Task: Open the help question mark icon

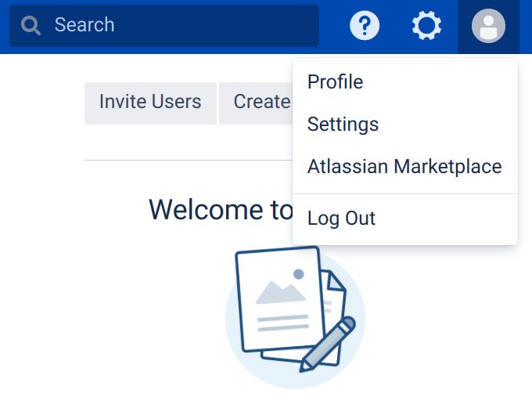Action: point(364,26)
